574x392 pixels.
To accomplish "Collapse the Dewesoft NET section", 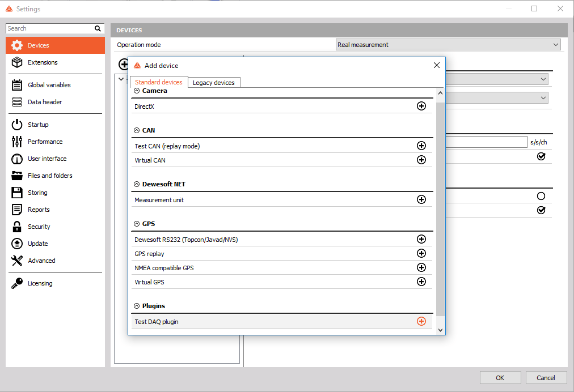I will (137, 184).
